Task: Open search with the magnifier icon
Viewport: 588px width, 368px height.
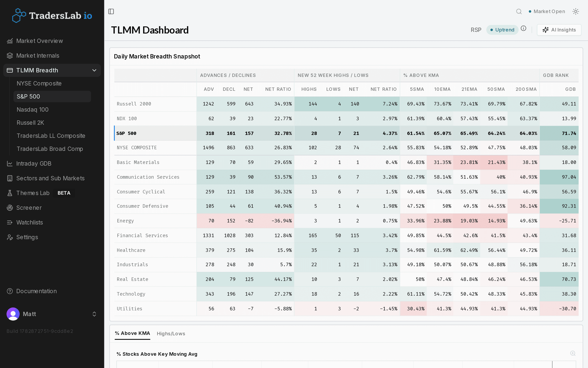Action: click(519, 11)
